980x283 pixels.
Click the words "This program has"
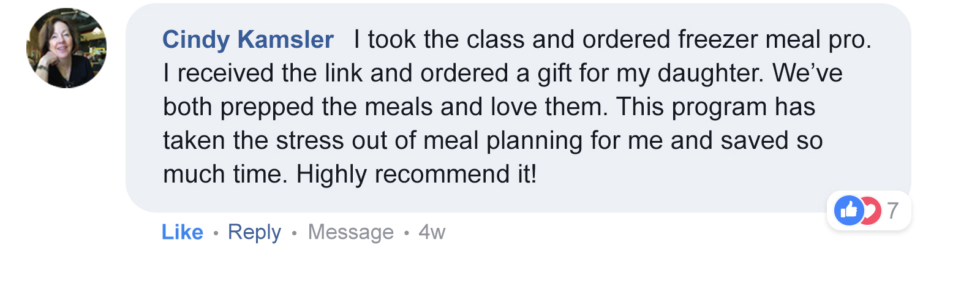click(x=715, y=107)
